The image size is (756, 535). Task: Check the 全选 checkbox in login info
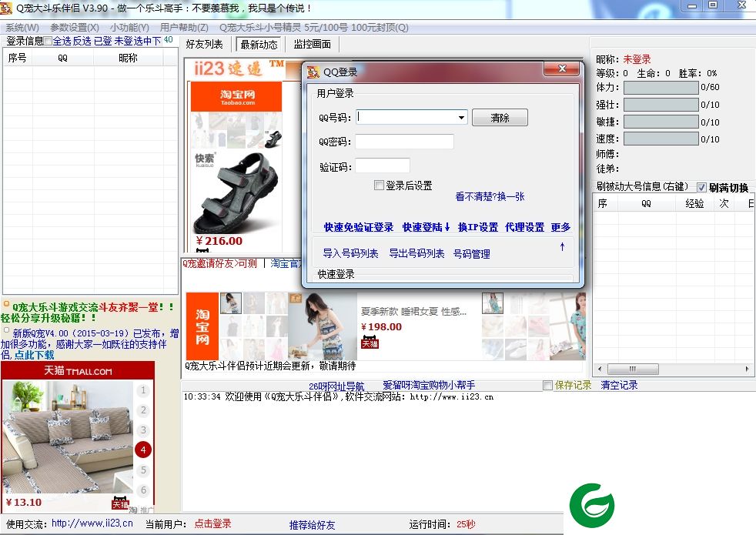point(48,42)
